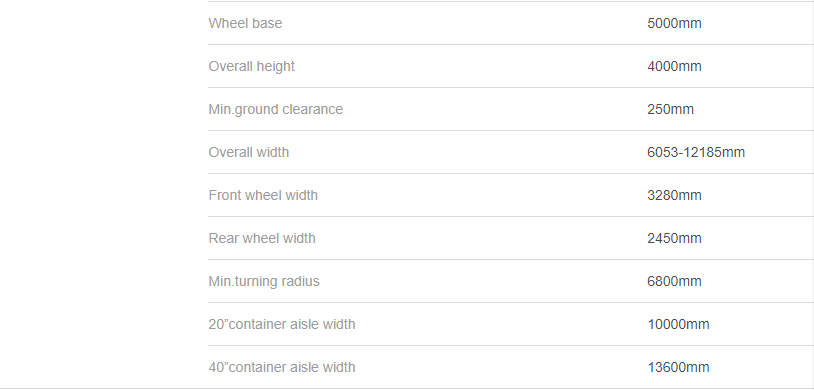Click the Min.ground clearance label
814x390 pixels.
276,110
